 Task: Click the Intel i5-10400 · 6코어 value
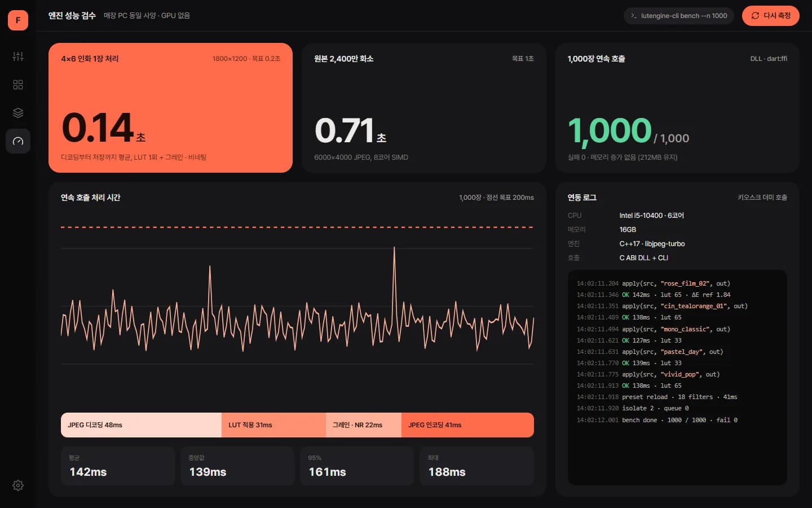pyautogui.click(x=651, y=216)
